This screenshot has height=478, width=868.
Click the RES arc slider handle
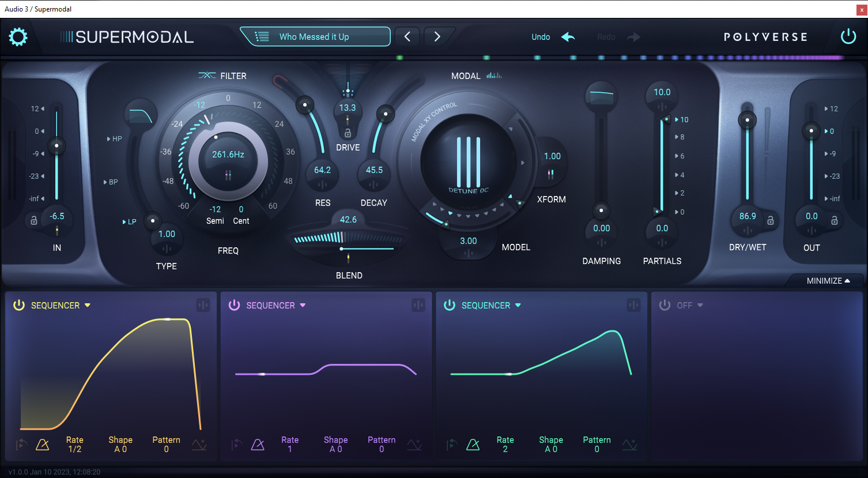pyautogui.click(x=305, y=104)
